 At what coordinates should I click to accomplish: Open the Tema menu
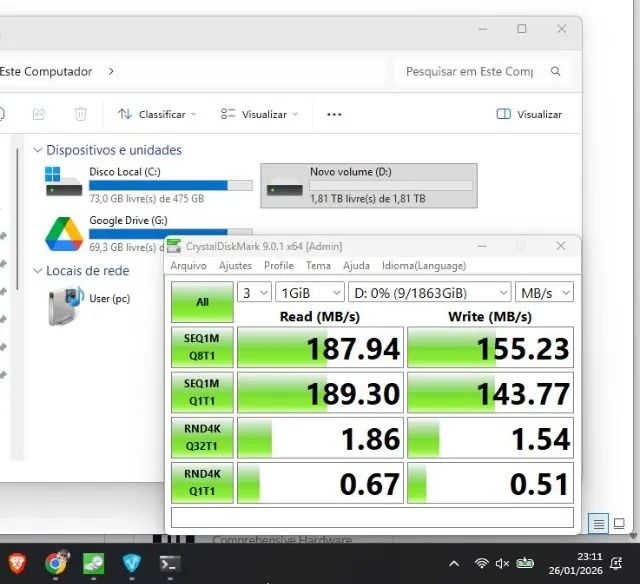coord(318,266)
